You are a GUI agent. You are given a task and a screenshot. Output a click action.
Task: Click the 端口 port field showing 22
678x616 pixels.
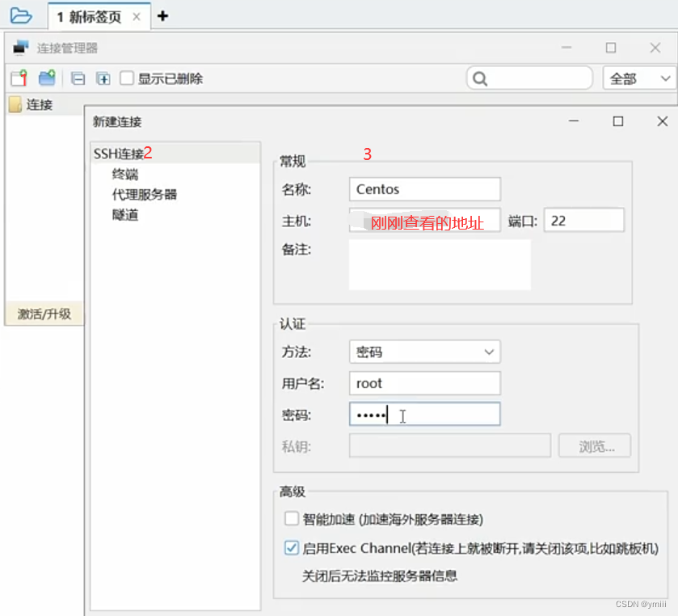pyautogui.click(x=584, y=220)
